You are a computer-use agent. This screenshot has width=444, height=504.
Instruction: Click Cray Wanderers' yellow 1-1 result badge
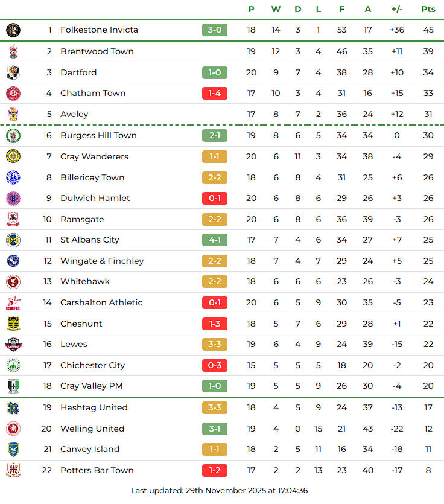(x=215, y=156)
